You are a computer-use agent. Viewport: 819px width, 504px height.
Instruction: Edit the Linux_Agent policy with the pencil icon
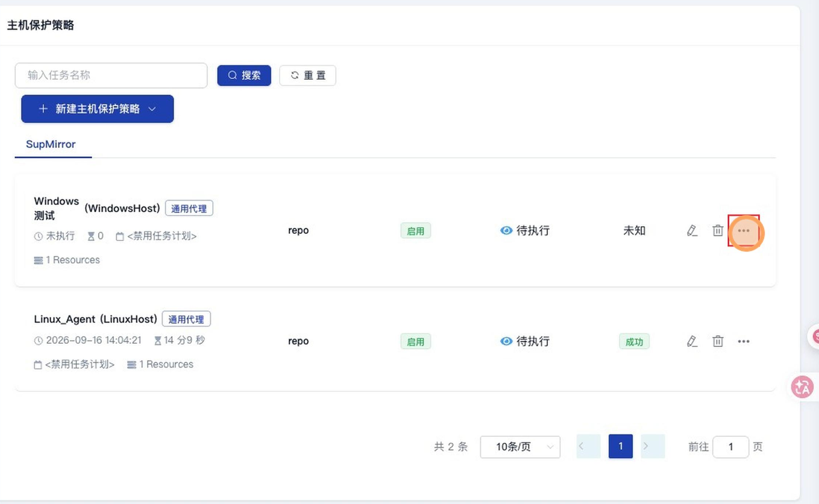point(692,341)
